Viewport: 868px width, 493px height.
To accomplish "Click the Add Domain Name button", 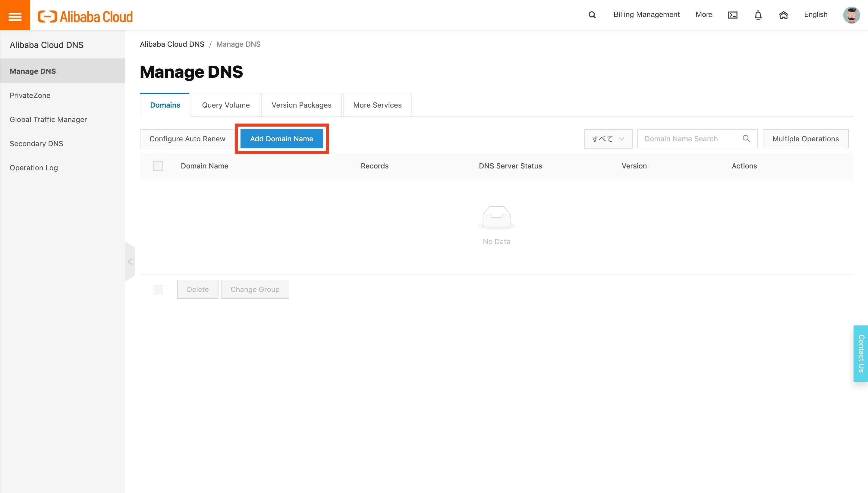I will click(282, 139).
